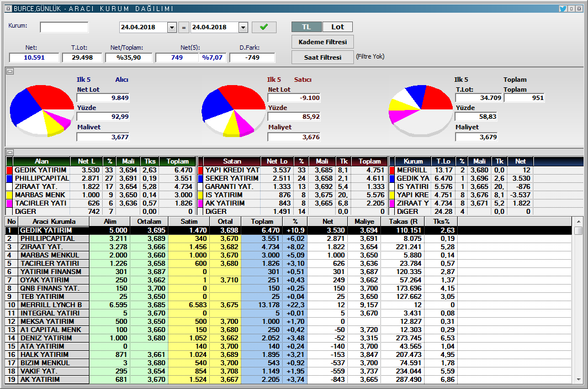Sort by Araci Kurumla column header
Viewport: 588px width, 389px height.
54,222
